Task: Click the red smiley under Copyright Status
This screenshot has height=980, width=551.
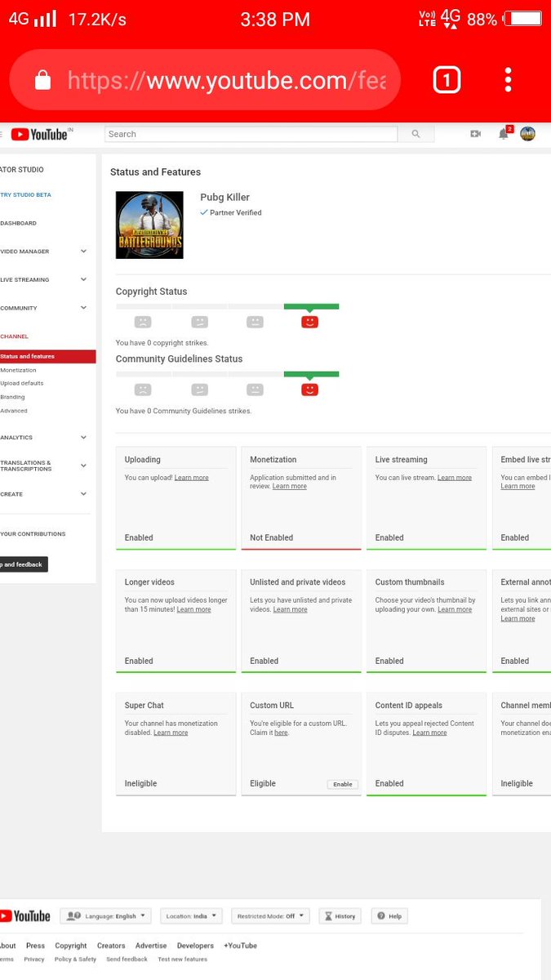Action: (x=309, y=322)
